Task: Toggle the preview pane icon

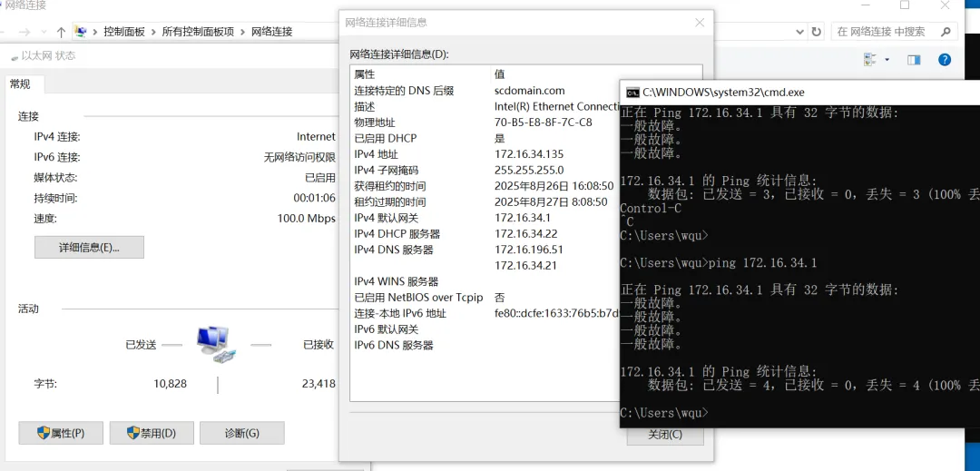Action: coord(914,60)
